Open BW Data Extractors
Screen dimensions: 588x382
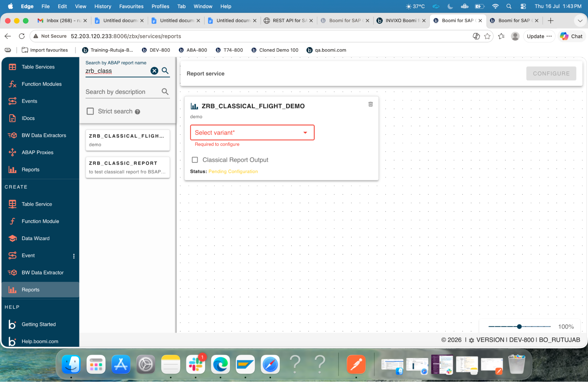[x=44, y=135]
